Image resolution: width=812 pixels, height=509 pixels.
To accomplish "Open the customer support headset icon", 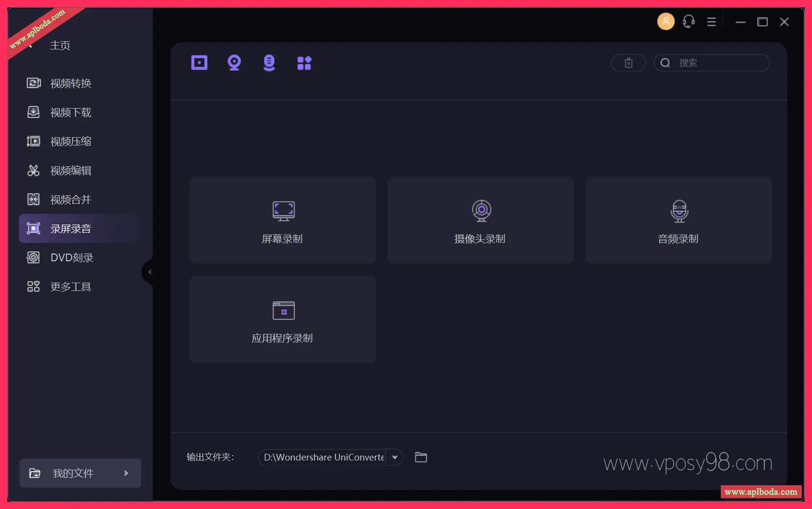I will pyautogui.click(x=688, y=22).
